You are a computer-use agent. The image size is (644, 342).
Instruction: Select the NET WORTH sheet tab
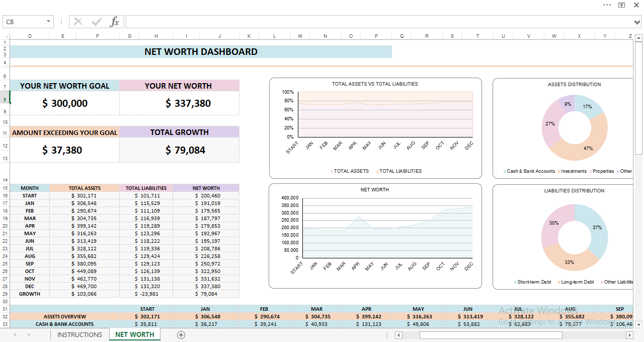click(x=134, y=334)
